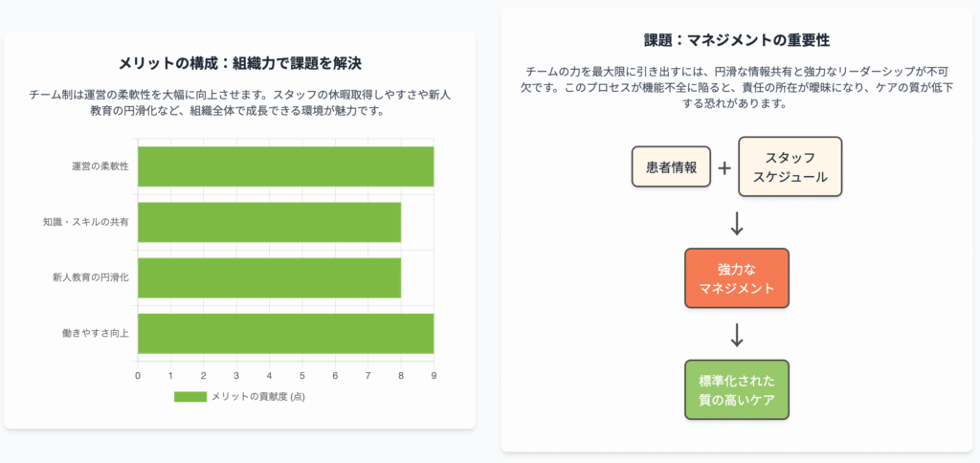Click the 運営の柔軟性 axis label

(x=100, y=166)
